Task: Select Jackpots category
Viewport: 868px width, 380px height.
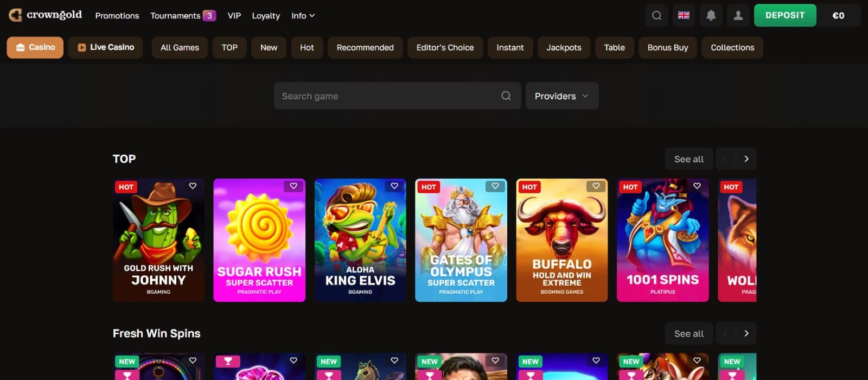Action: (564, 47)
